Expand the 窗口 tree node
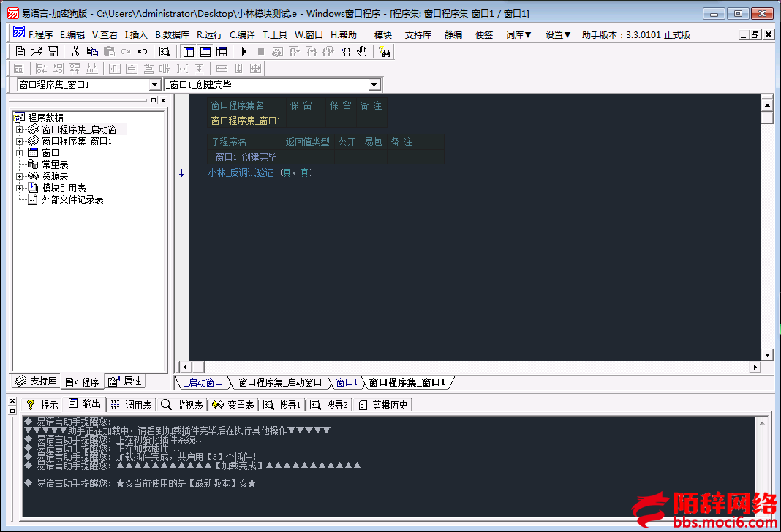Screen dimensions: 781x532 (20, 153)
